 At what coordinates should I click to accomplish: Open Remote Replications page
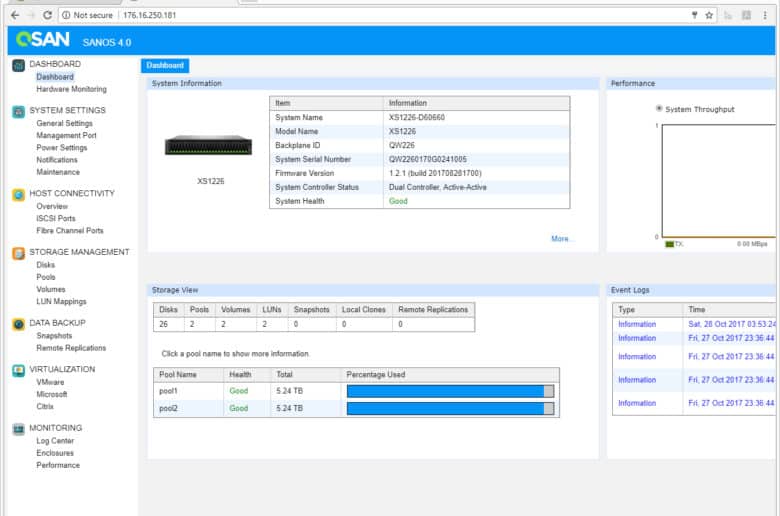[x=71, y=348]
